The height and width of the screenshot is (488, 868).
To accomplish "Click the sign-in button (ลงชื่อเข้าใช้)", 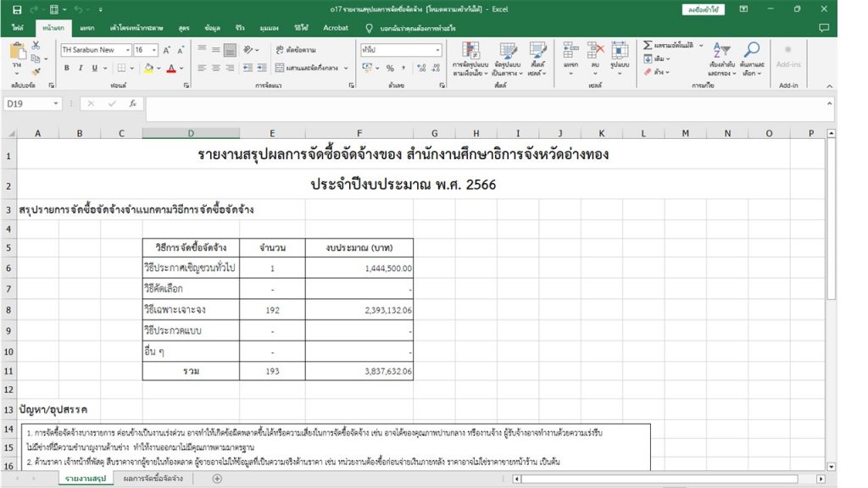I will [703, 9].
